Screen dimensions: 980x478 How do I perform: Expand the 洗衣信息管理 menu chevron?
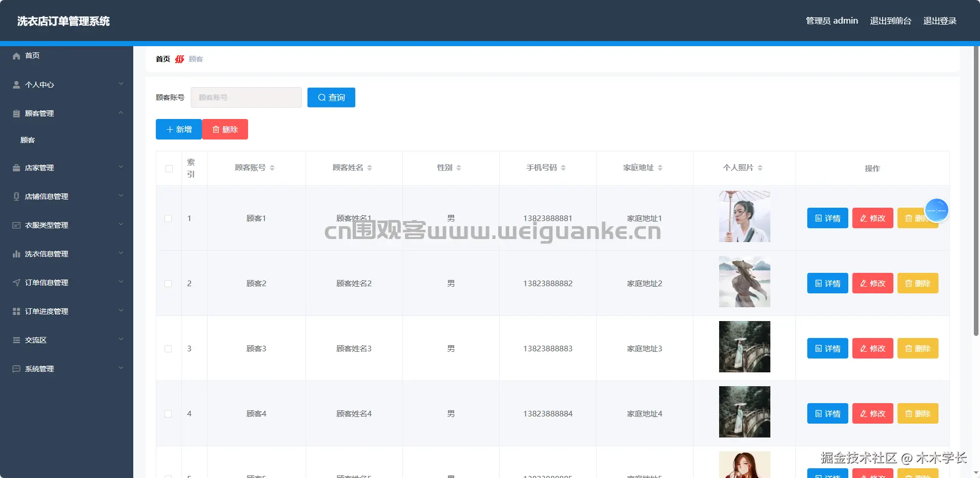[x=121, y=253]
